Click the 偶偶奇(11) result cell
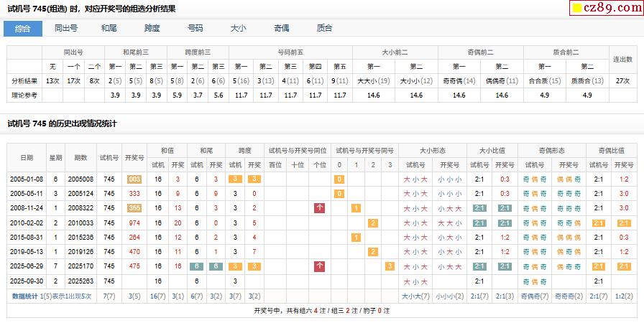Screen dimensions: 644x323 [x=502, y=81]
